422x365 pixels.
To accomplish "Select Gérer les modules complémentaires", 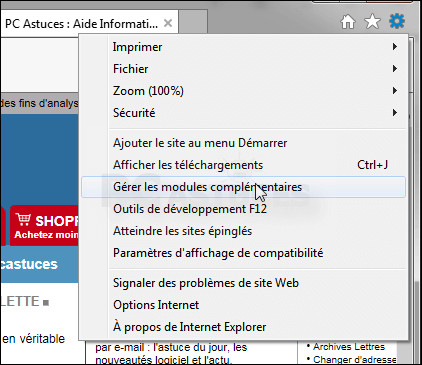I will (x=243, y=187).
